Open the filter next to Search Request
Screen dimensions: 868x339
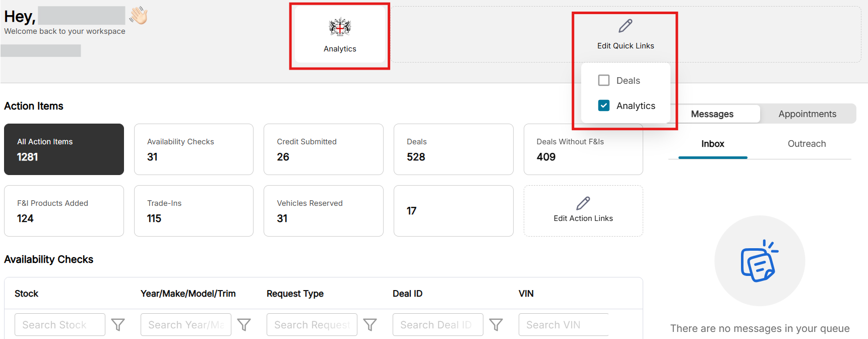[x=370, y=325]
